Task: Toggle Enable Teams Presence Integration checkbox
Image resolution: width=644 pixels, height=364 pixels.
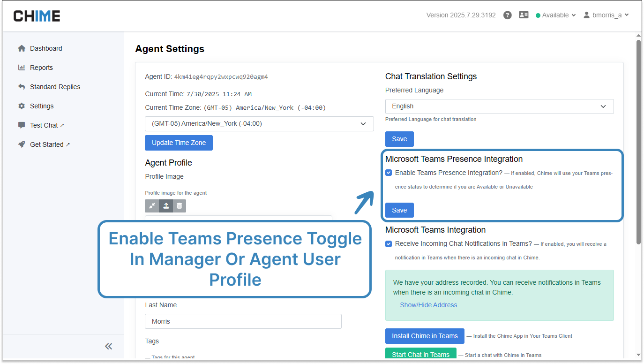Action: tap(389, 173)
